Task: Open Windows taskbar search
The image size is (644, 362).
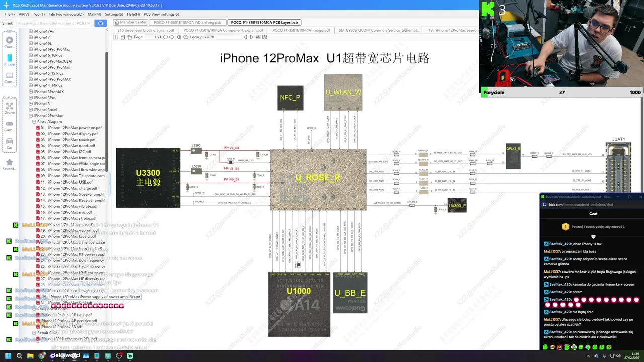Action: (19, 356)
